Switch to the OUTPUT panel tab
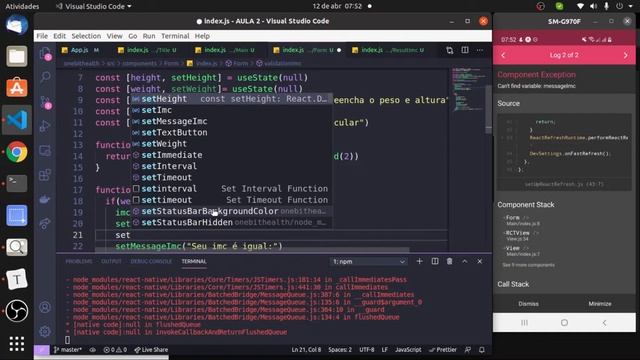 coord(111,261)
